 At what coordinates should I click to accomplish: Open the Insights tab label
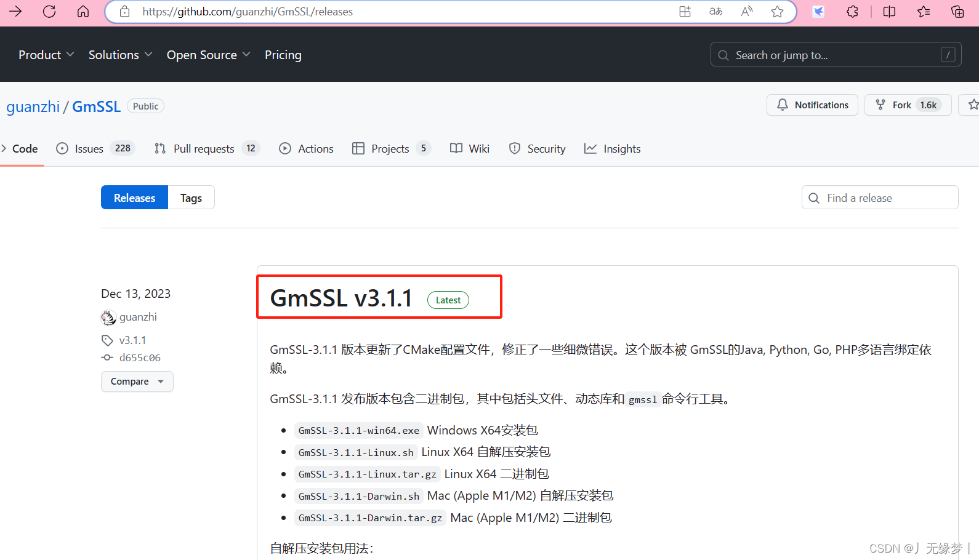click(622, 148)
